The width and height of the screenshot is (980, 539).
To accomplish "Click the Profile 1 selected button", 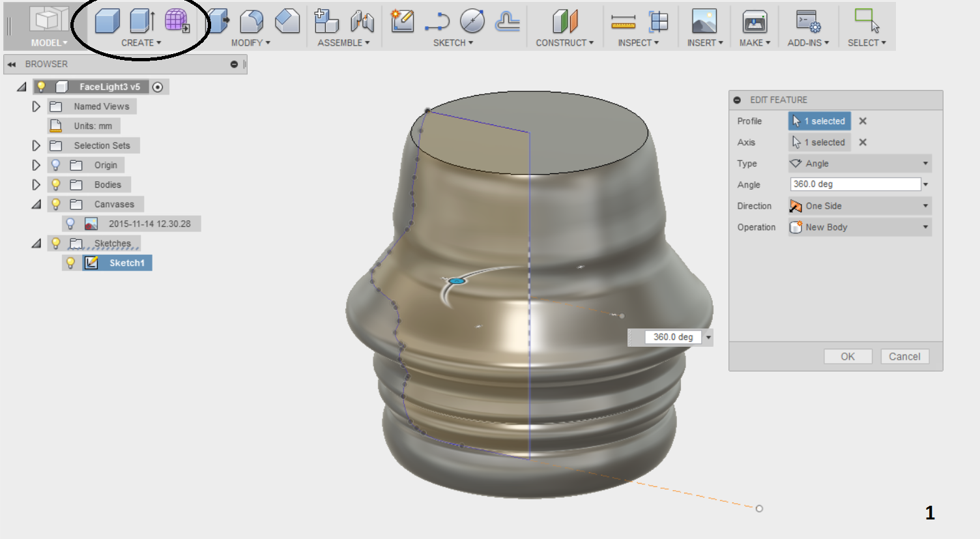I will (x=820, y=121).
